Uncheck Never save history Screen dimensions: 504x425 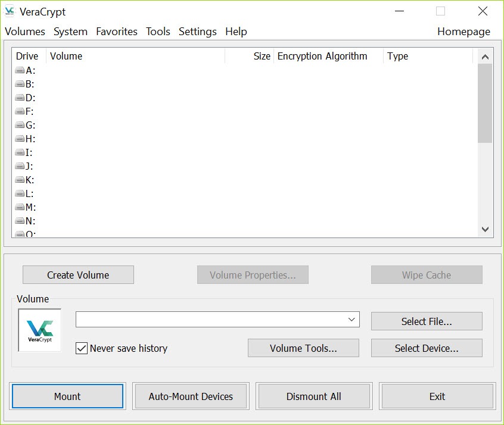click(82, 348)
